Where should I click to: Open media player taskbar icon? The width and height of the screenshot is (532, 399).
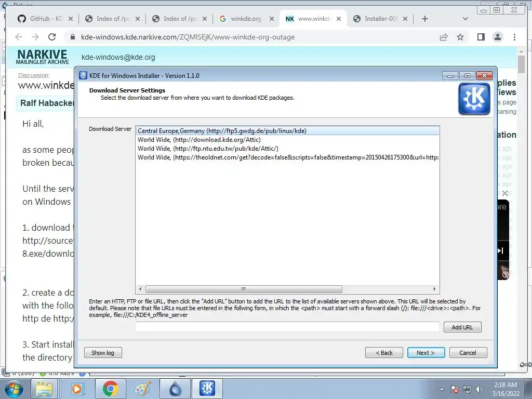pos(77,389)
